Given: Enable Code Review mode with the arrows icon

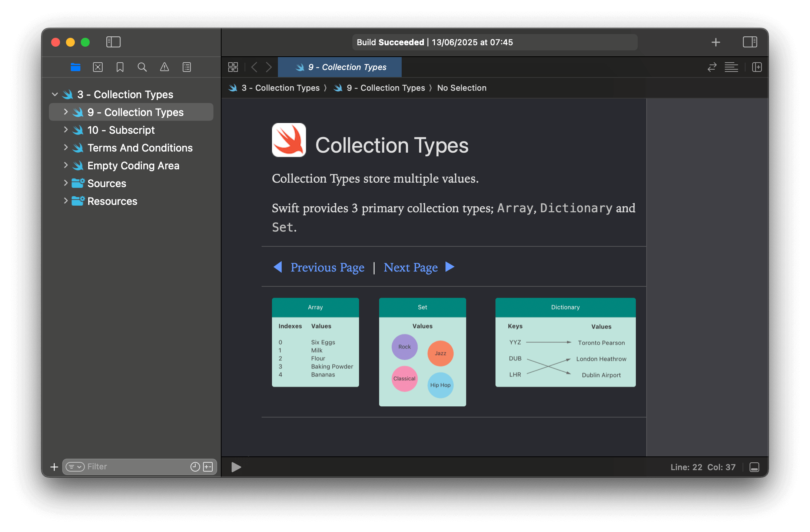Looking at the screenshot, I should pyautogui.click(x=711, y=67).
